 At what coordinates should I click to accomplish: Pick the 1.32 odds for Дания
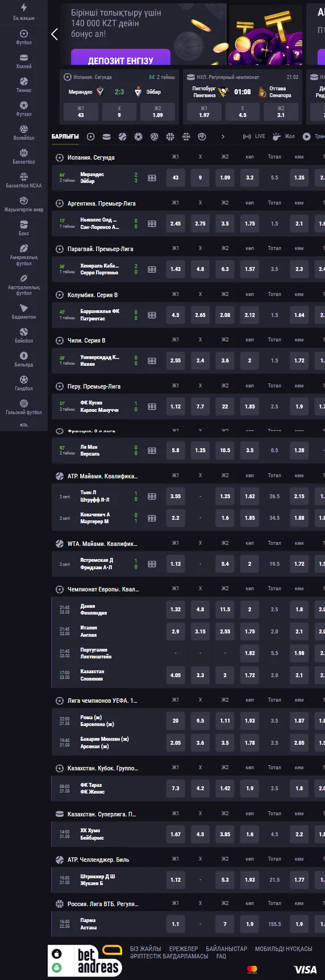[x=176, y=610]
